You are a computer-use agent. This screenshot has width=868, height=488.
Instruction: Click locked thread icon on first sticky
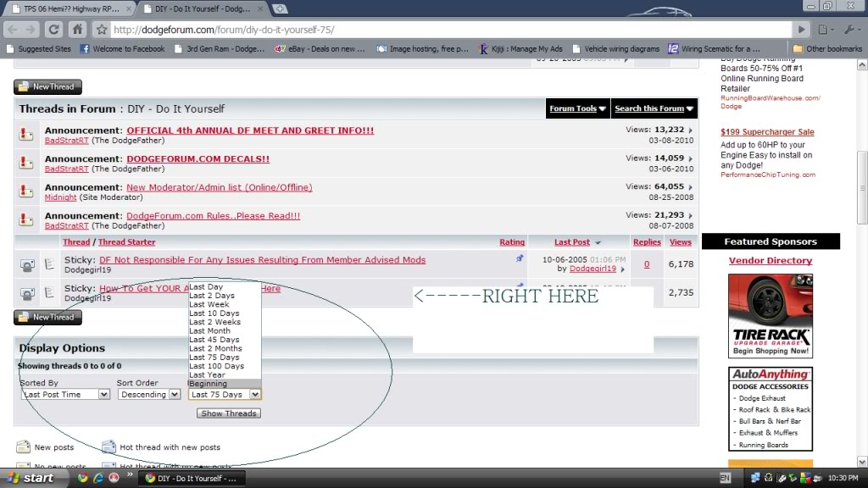click(27, 265)
